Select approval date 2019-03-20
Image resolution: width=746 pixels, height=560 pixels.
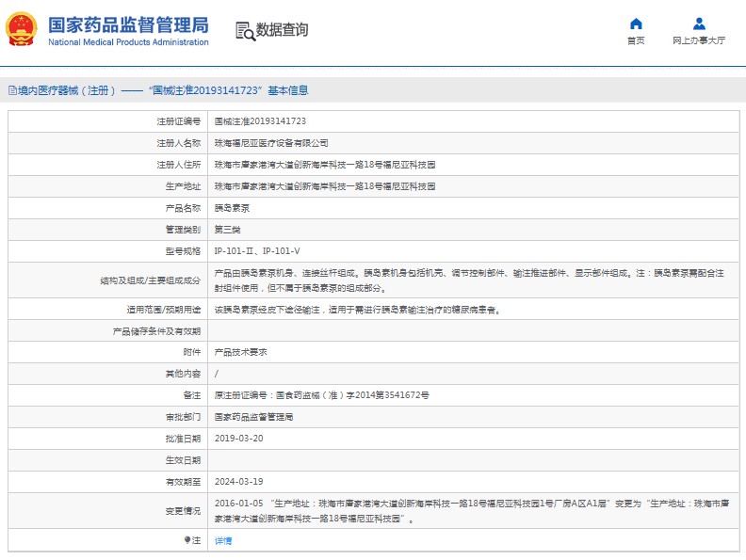click(x=239, y=439)
